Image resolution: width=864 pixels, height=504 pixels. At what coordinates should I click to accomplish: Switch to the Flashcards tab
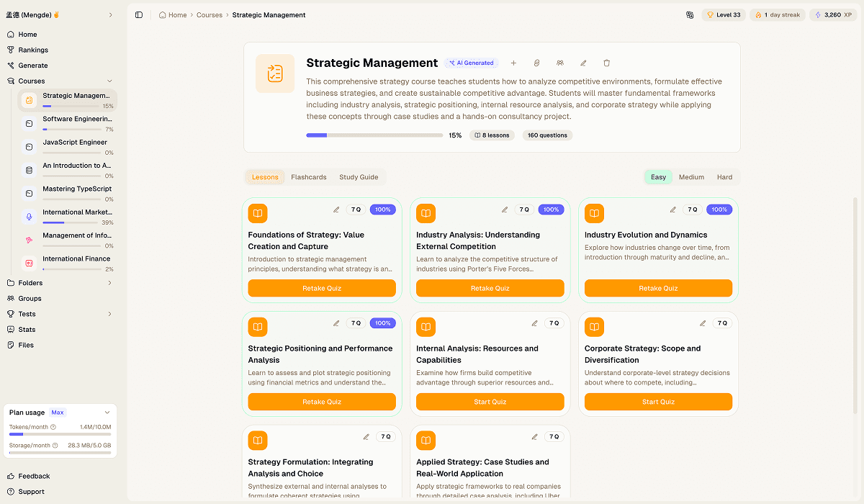[309, 176]
